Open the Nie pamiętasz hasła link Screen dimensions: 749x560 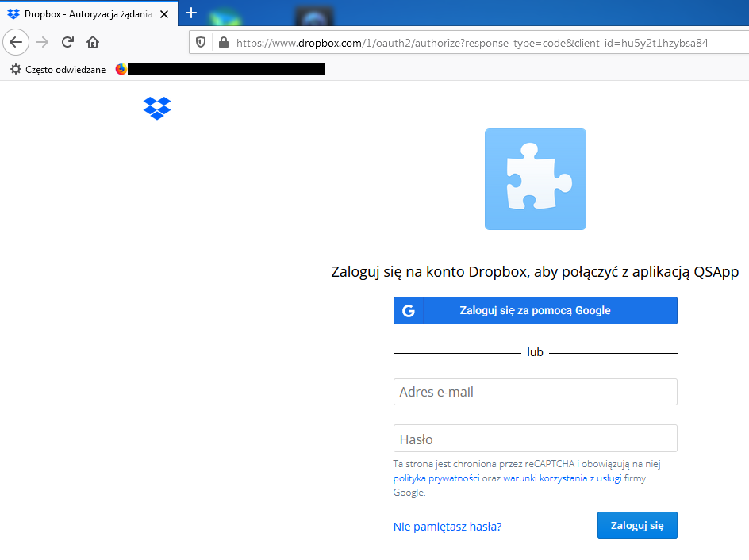(x=447, y=526)
